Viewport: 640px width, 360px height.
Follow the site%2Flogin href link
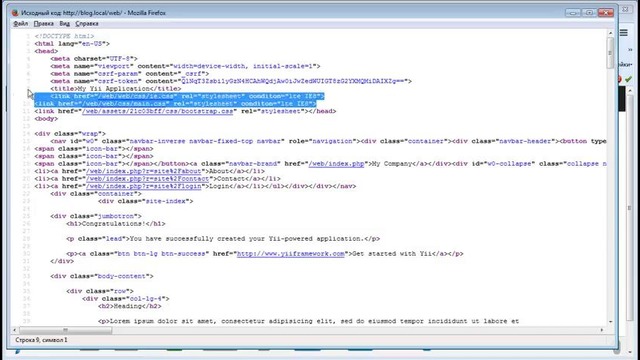coord(143,186)
